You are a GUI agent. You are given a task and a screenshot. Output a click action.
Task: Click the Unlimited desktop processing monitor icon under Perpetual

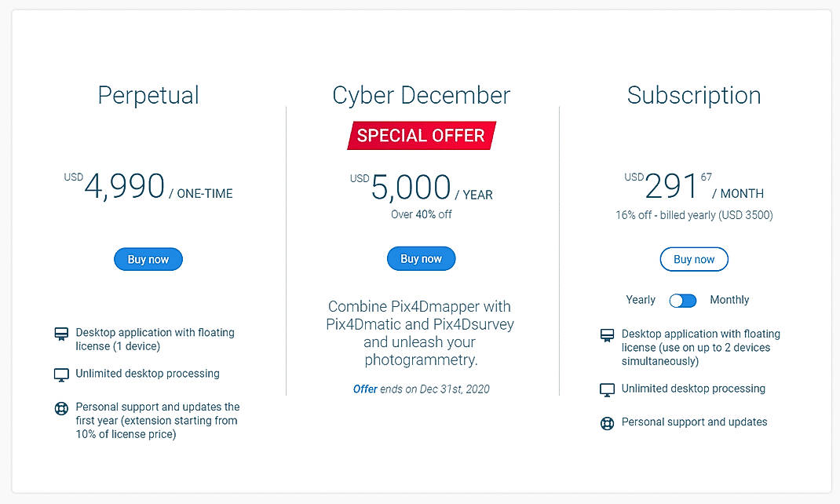click(61, 374)
